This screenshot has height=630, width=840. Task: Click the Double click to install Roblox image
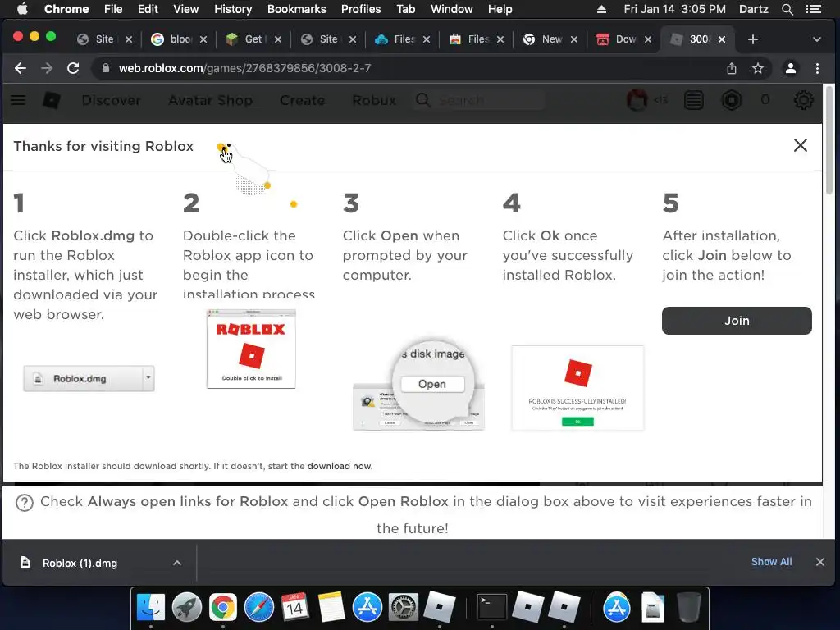coord(251,349)
